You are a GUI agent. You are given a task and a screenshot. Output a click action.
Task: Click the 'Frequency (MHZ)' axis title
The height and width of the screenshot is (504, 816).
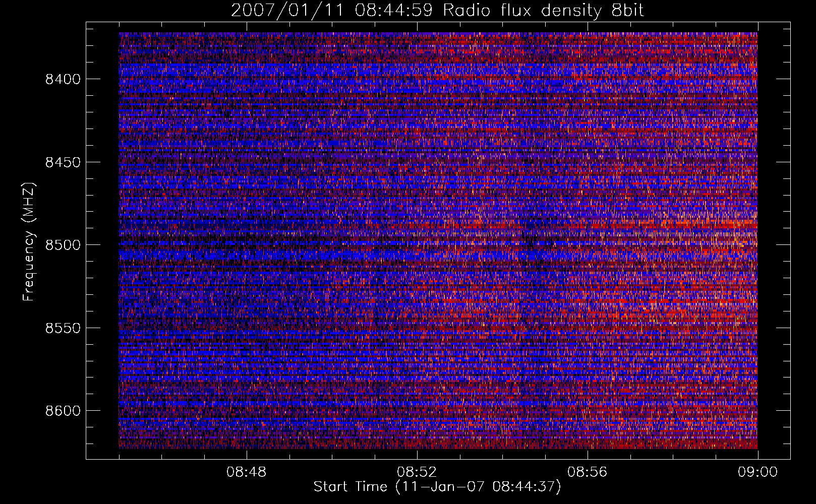pos(29,242)
